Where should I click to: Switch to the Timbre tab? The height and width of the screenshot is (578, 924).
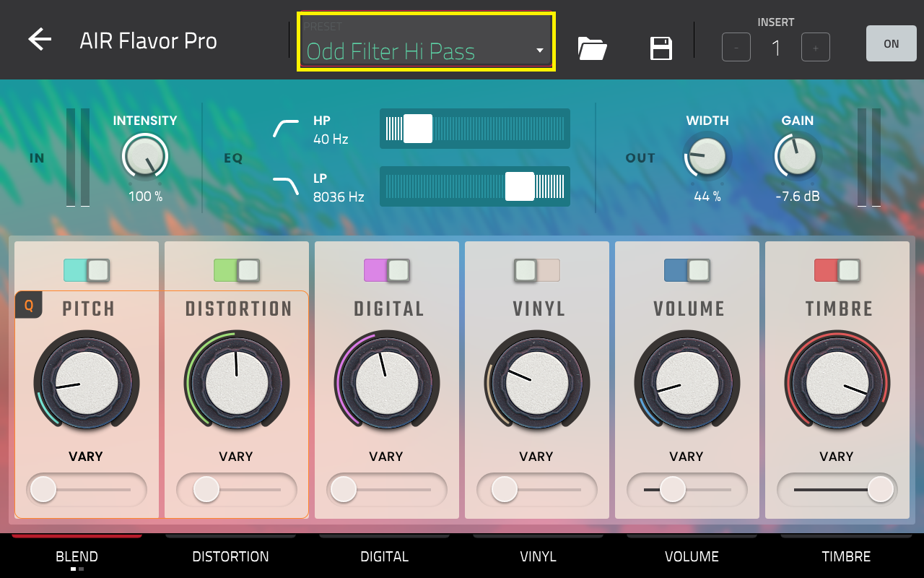(846, 556)
